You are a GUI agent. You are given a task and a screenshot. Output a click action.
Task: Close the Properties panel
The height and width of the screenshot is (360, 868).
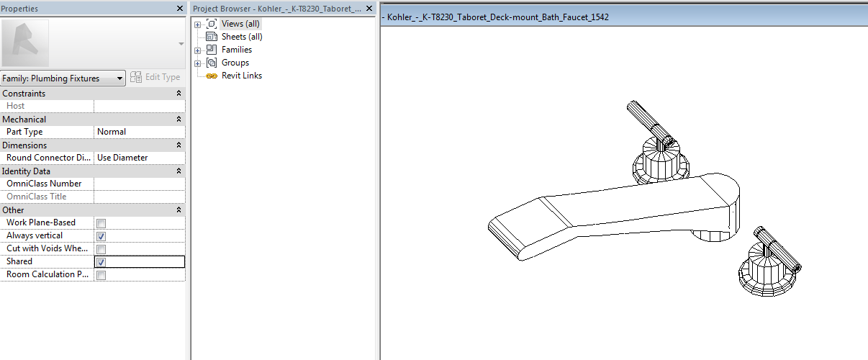[x=179, y=9]
